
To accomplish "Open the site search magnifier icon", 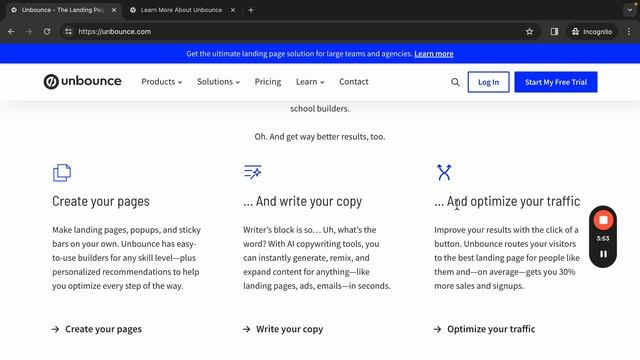I will pos(455,82).
